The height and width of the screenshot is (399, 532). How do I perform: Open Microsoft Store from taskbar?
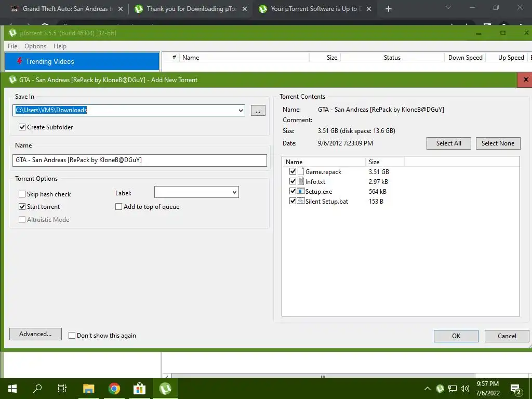coord(139,389)
